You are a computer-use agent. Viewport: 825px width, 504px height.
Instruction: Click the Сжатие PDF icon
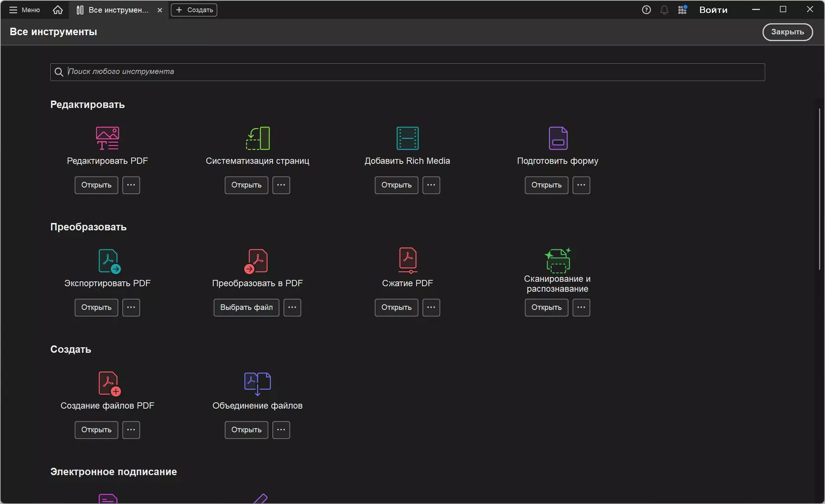tap(408, 260)
